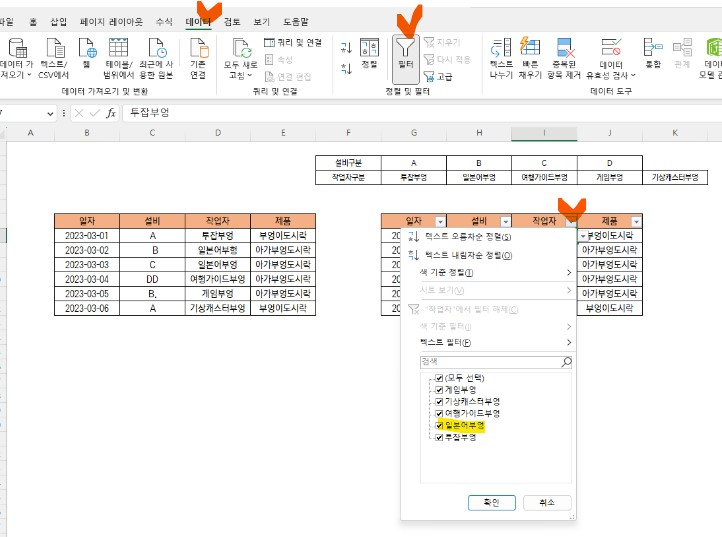Screen dimensions: 722x537
Task: Expand the Data Validation dropdown arrow
Action: pyautogui.click(x=633, y=75)
